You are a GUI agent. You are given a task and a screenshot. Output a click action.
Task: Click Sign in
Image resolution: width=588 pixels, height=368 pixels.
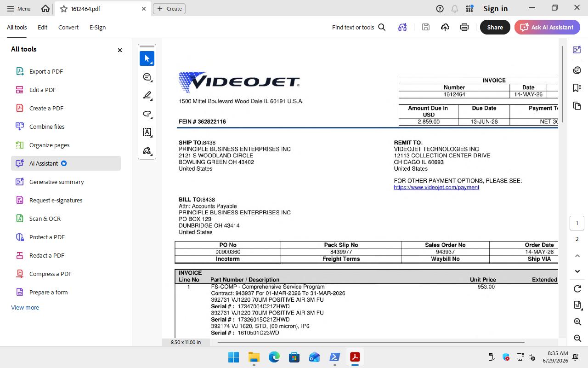(x=496, y=9)
